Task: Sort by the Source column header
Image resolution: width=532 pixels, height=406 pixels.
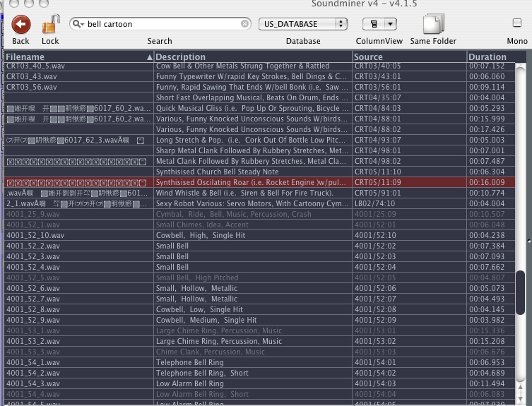Action: [408, 56]
